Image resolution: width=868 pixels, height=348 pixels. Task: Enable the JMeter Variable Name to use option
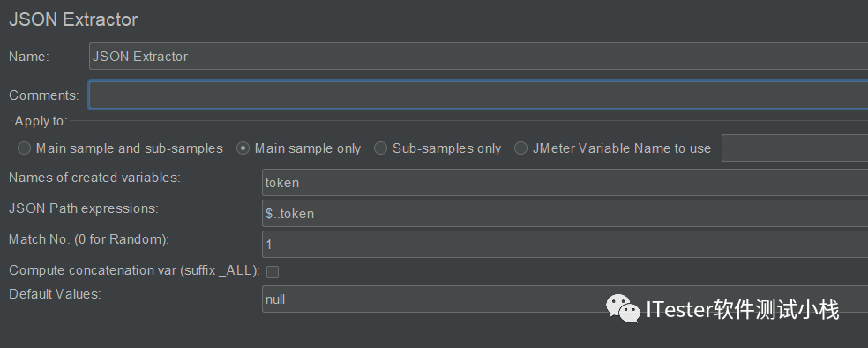point(520,148)
